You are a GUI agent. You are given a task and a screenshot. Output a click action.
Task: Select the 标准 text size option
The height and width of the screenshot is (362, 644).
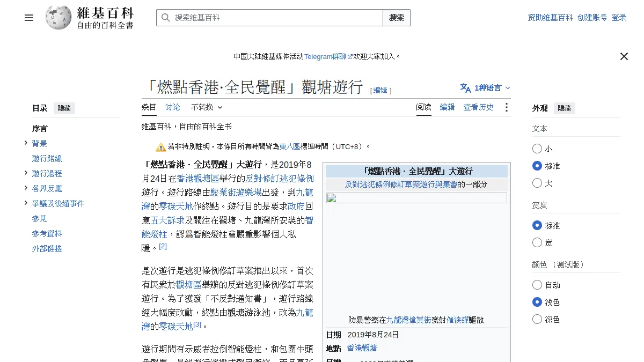click(537, 166)
